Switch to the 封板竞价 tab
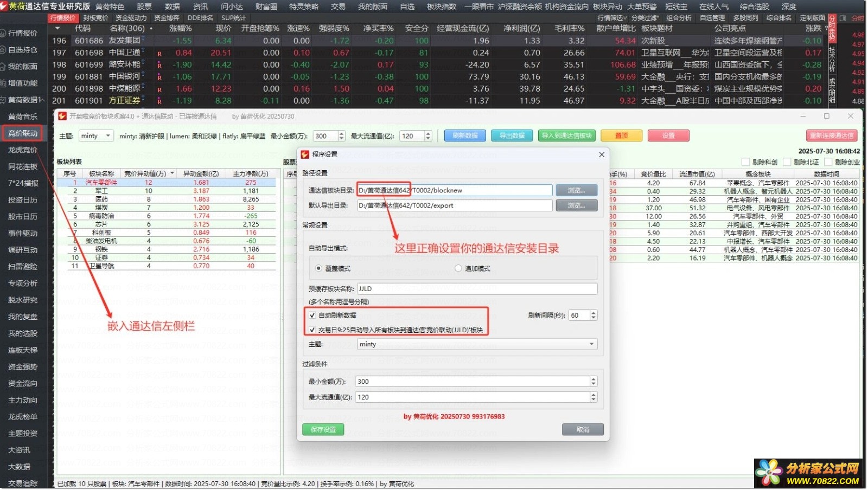Screen dimensions: 868x490 (95, 18)
